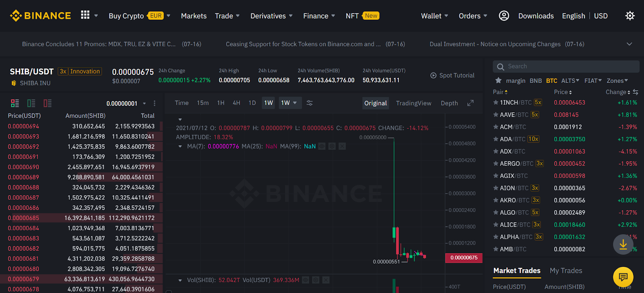This screenshot has width=644, height=293.
Task: Open the Orders dropdown menu
Action: click(x=473, y=16)
